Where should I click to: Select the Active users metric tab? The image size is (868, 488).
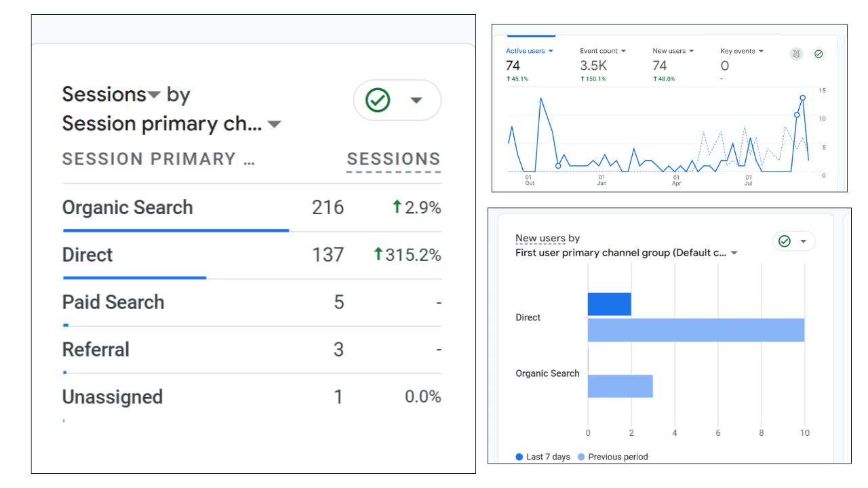click(x=529, y=51)
